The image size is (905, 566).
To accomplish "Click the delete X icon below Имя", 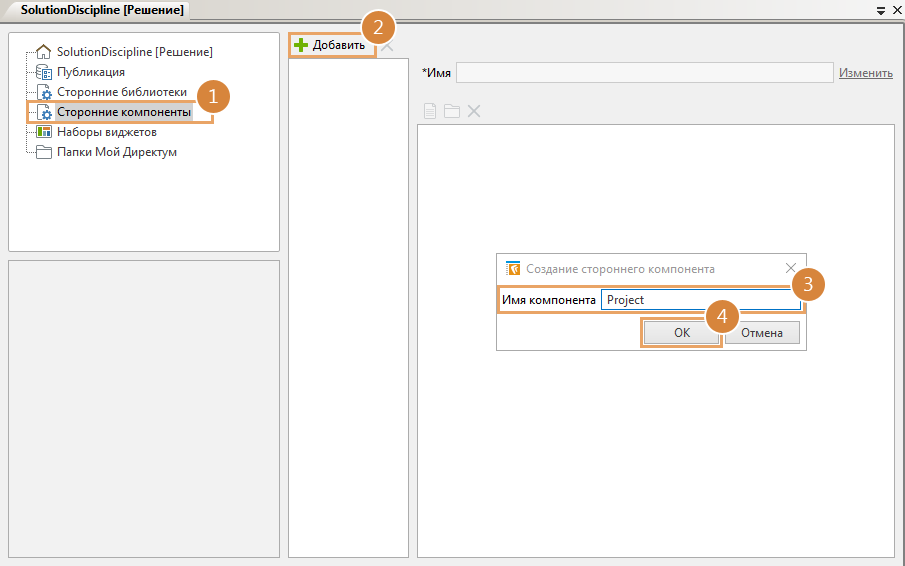I will 474,111.
